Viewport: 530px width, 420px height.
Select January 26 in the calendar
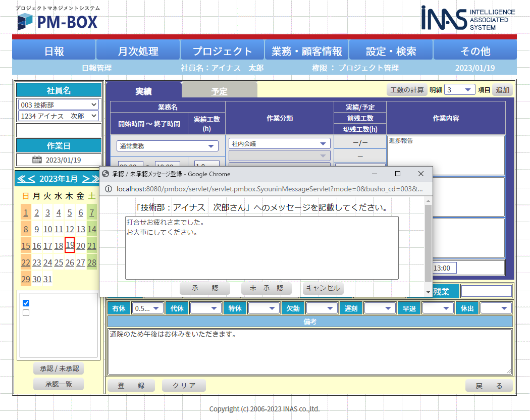(x=70, y=262)
